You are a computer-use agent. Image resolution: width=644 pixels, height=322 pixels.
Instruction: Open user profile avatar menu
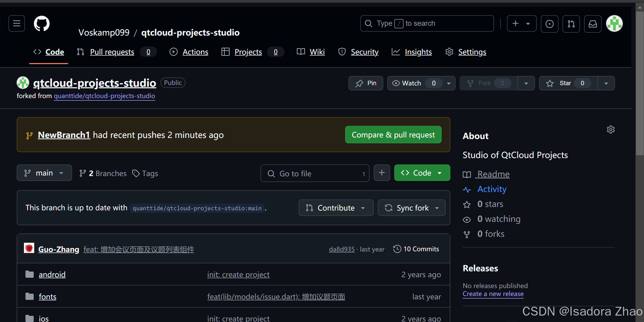point(614,23)
